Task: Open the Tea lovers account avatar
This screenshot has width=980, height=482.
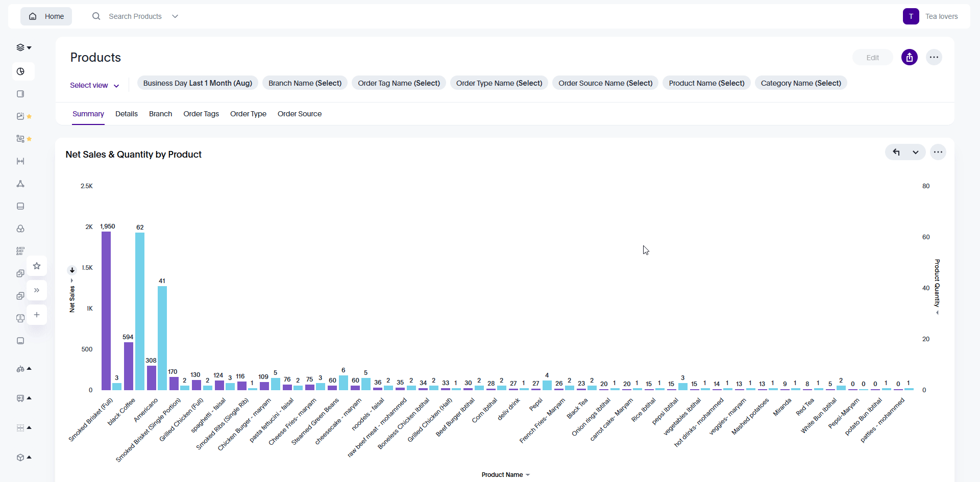Action: [x=911, y=16]
